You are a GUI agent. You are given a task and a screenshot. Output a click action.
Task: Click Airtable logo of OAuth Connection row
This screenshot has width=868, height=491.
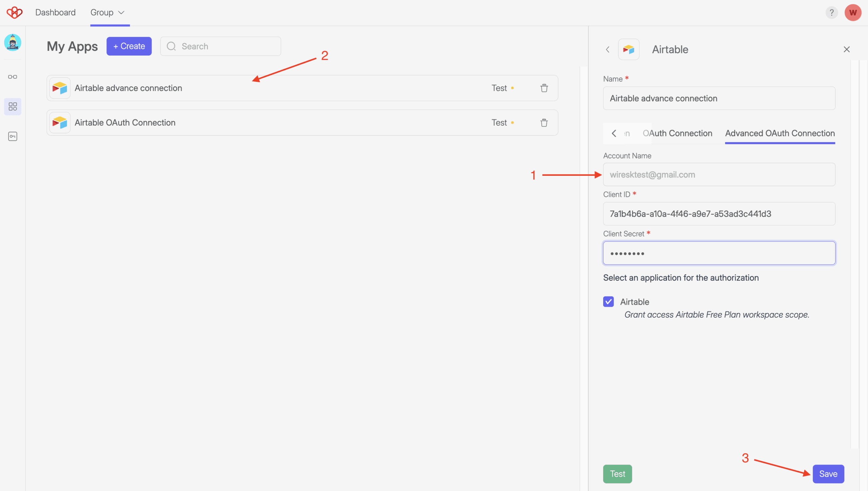click(60, 122)
